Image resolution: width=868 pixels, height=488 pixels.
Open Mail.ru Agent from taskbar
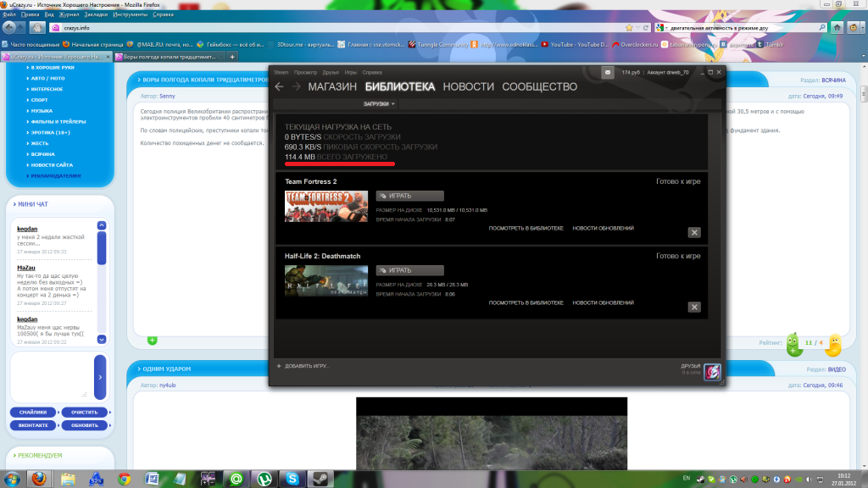point(236,479)
